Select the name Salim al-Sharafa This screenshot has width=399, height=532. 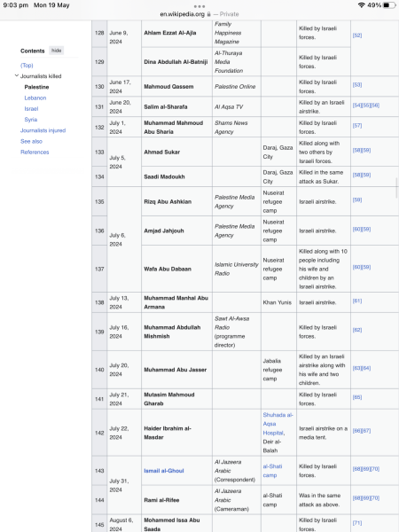[x=165, y=107]
